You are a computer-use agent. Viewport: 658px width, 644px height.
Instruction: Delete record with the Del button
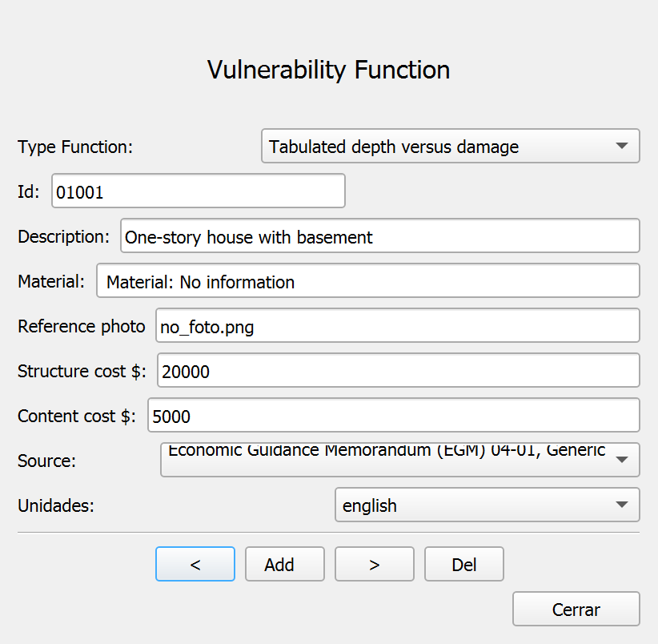(464, 564)
